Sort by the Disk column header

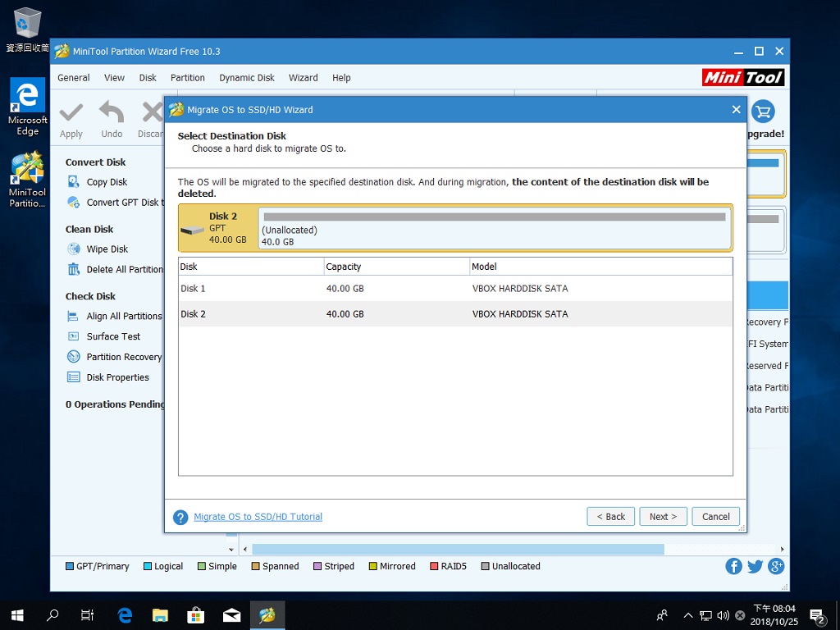251,267
